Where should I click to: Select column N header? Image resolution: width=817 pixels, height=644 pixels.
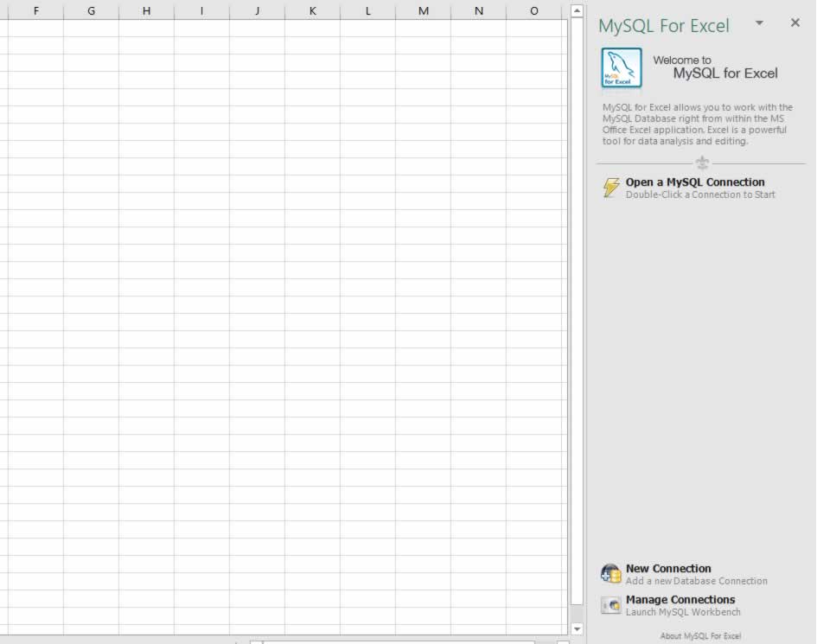pos(478,10)
